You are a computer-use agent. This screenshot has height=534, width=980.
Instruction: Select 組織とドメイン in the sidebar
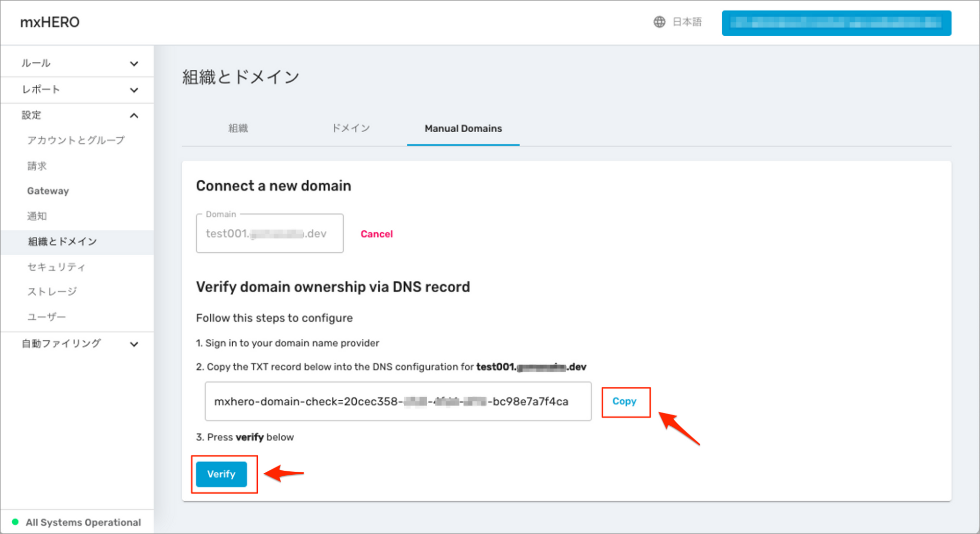pyautogui.click(x=62, y=241)
